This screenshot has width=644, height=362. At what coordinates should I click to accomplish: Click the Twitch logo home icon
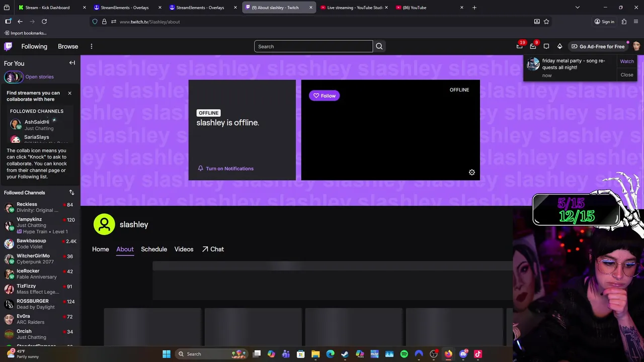(8, 46)
